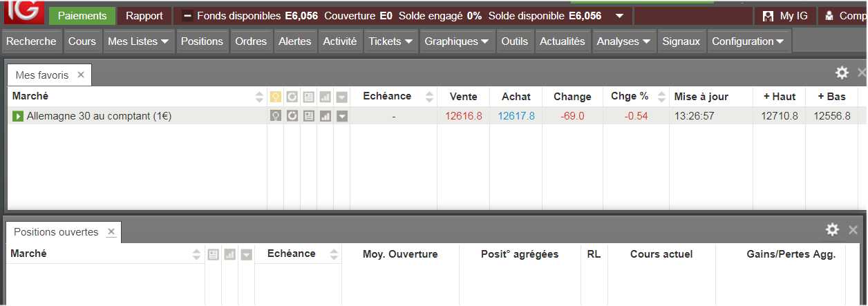868x306 pixels.
Task: Click dropdown arrow icon in positions header
Action: pyautogui.click(x=247, y=255)
